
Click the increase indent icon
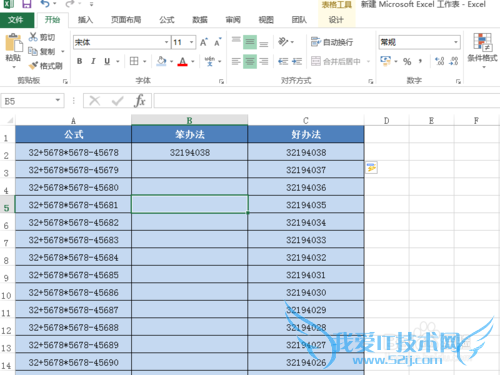point(297,61)
